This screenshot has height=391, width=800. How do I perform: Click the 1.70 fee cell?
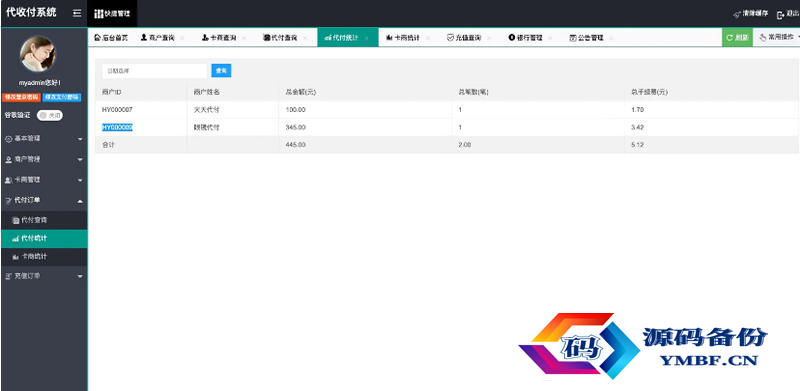tap(637, 110)
